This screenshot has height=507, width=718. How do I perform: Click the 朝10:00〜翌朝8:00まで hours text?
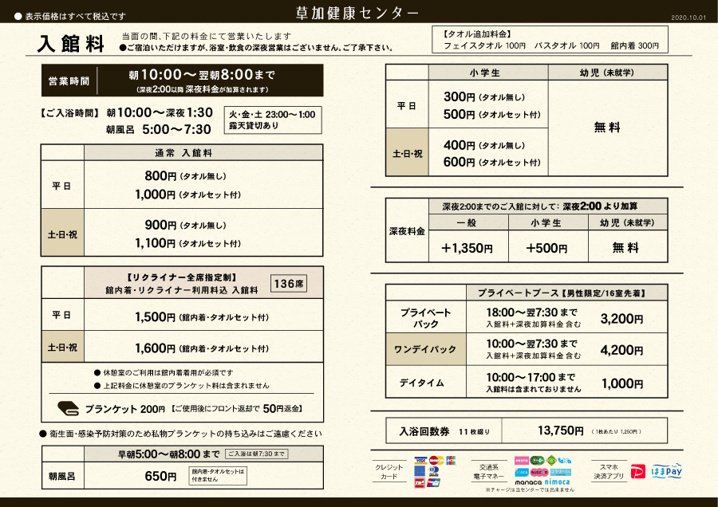[201, 74]
